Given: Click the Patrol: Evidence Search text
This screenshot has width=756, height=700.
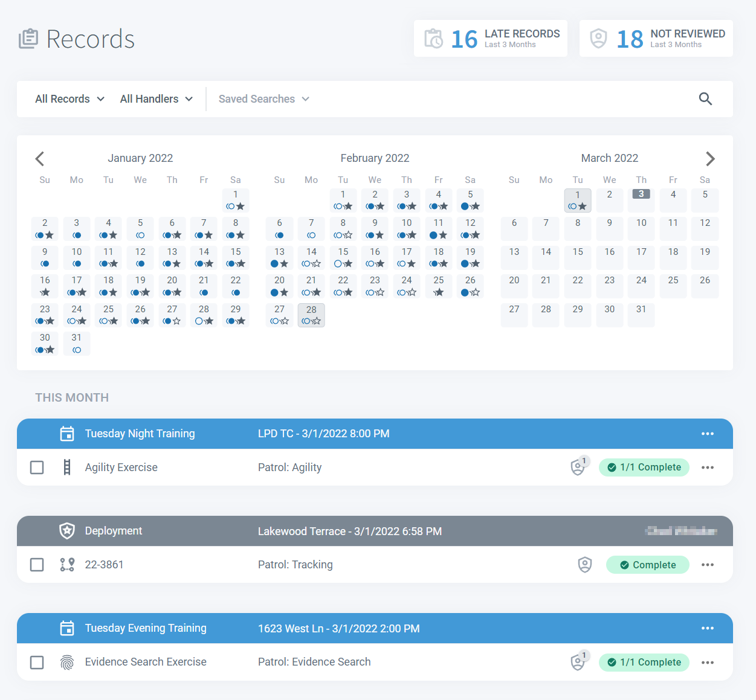Looking at the screenshot, I should click(314, 662).
